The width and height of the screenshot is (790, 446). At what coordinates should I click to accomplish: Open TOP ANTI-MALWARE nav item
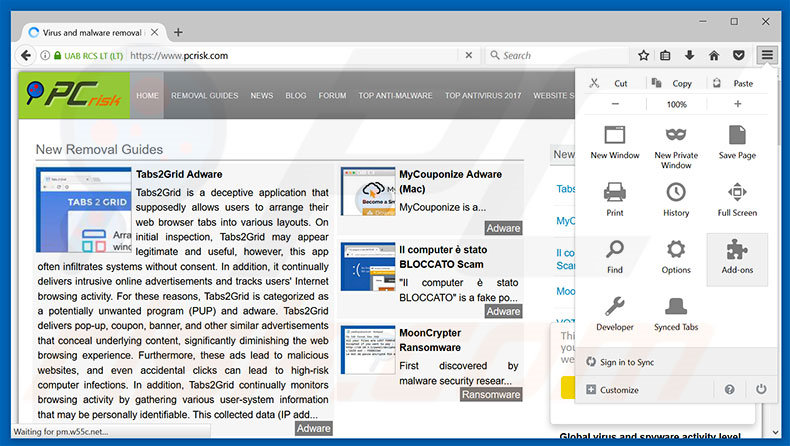coord(396,95)
